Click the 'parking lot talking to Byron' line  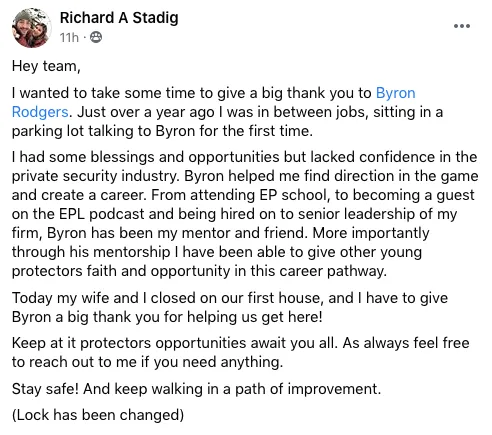tap(162, 131)
